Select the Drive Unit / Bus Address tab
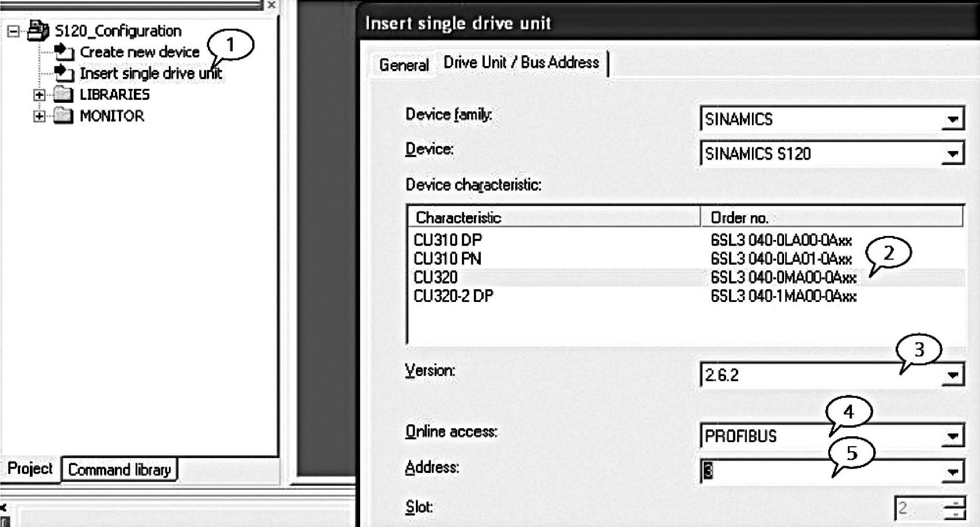 [522, 62]
